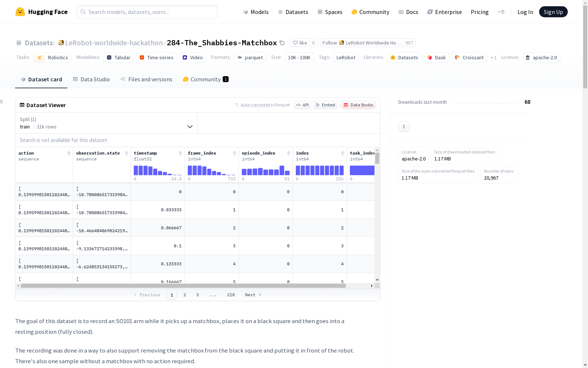Viewport: 588px width, 368px height.
Task: Click the Hugging Face logo
Action: pyautogui.click(x=42, y=12)
